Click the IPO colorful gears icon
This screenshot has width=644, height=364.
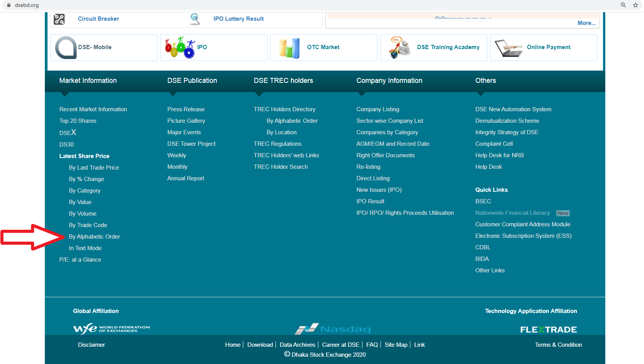point(180,47)
